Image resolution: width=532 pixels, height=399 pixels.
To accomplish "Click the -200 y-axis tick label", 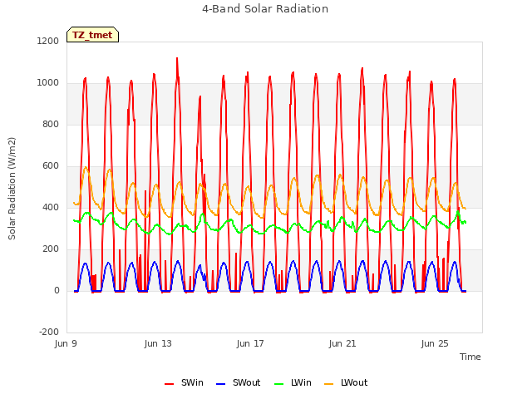I will pyautogui.click(x=49, y=332).
